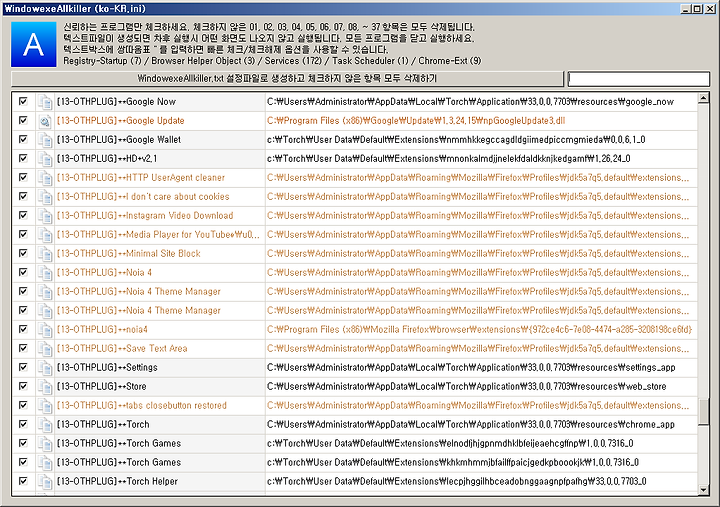720x507 pixels.
Task: Click the Browser Helper Object (3) text
Action: click(x=203, y=61)
